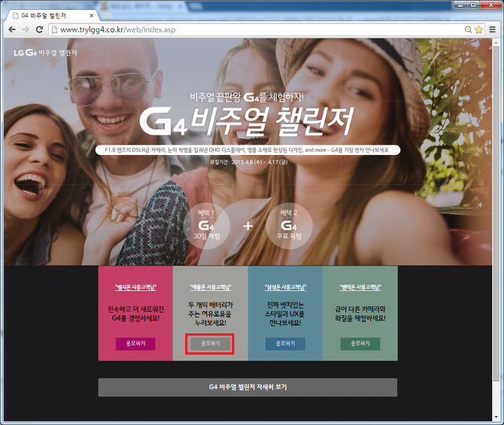
Task: Click 진짜 엣지있는 스타일과 UX를 만나보세요 text
Action: click(x=285, y=314)
